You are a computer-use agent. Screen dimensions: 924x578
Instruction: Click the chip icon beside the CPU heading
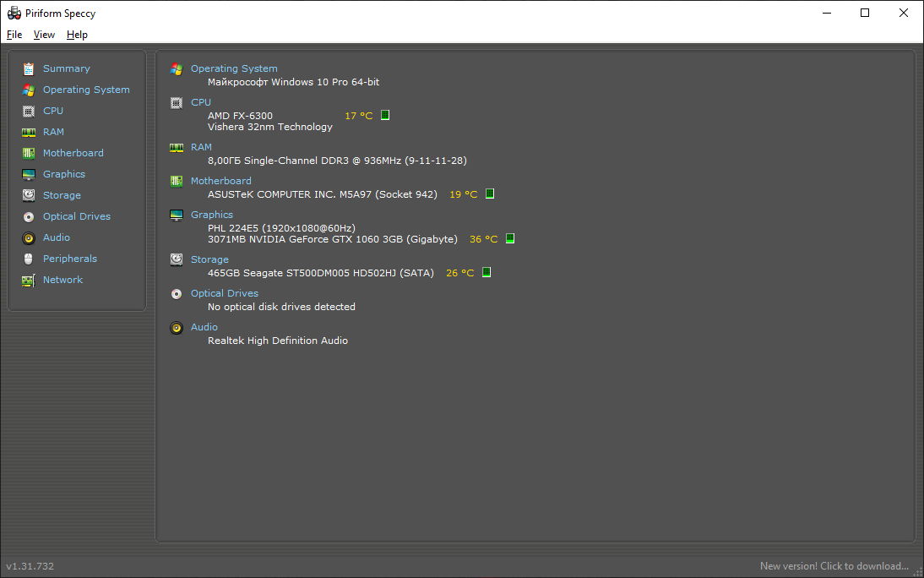coord(177,102)
